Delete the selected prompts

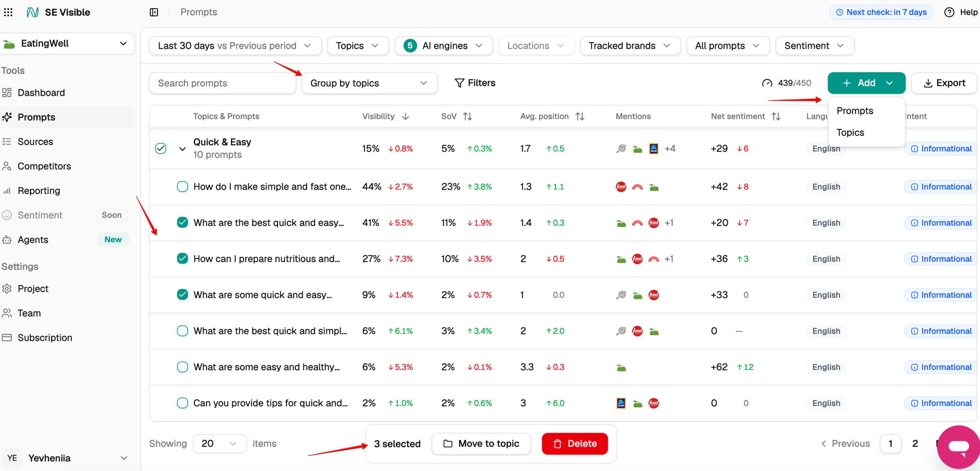[x=575, y=444]
